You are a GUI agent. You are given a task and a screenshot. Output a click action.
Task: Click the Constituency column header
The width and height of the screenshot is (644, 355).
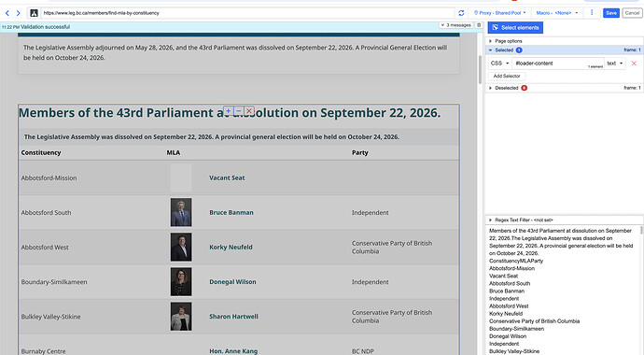point(41,152)
